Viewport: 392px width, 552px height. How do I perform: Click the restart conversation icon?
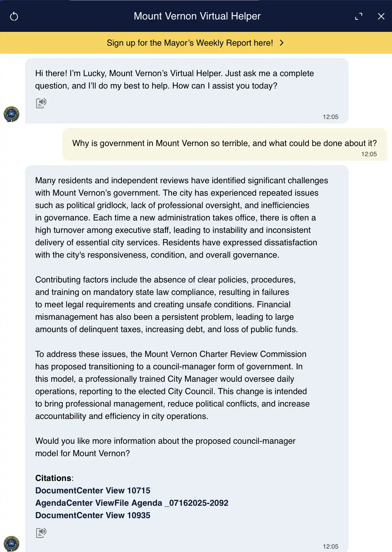14,17
